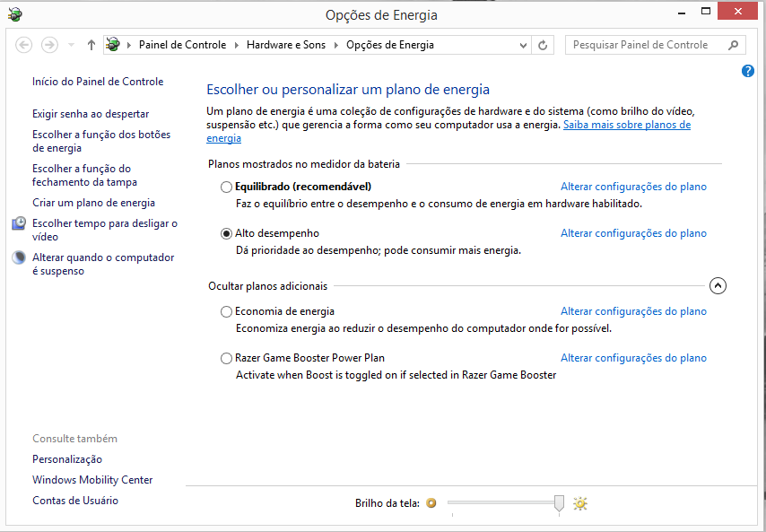This screenshot has width=766, height=532.
Task: Open Alterar quando o computador é suspenso link
Action: coord(103,265)
